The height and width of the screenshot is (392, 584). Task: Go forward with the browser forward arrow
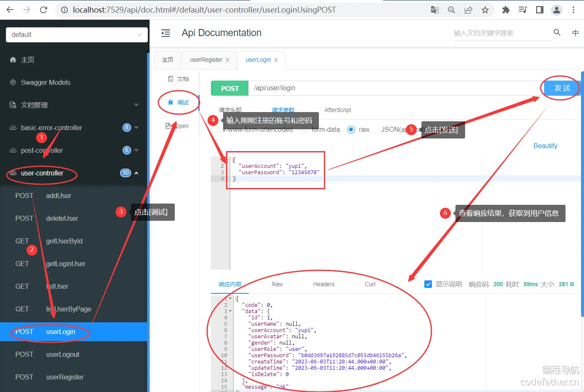[27, 10]
